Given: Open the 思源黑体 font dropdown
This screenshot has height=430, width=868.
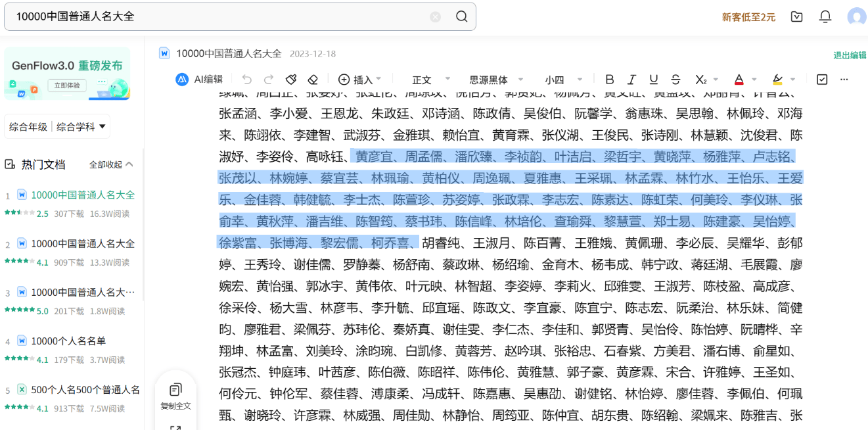Looking at the screenshot, I should coord(496,80).
